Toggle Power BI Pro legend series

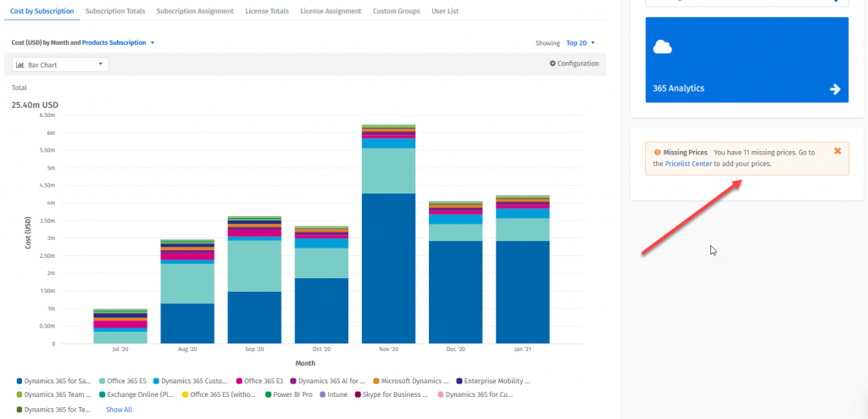tap(292, 394)
